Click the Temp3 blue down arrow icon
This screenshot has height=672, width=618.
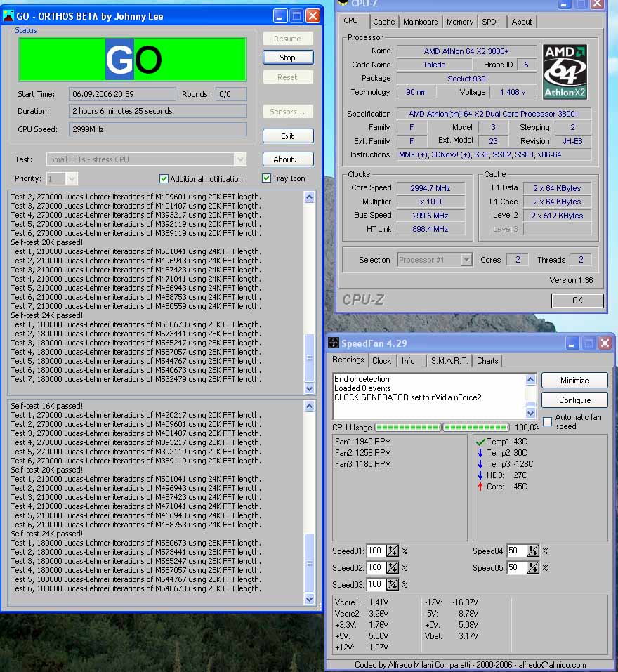(480, 464)
